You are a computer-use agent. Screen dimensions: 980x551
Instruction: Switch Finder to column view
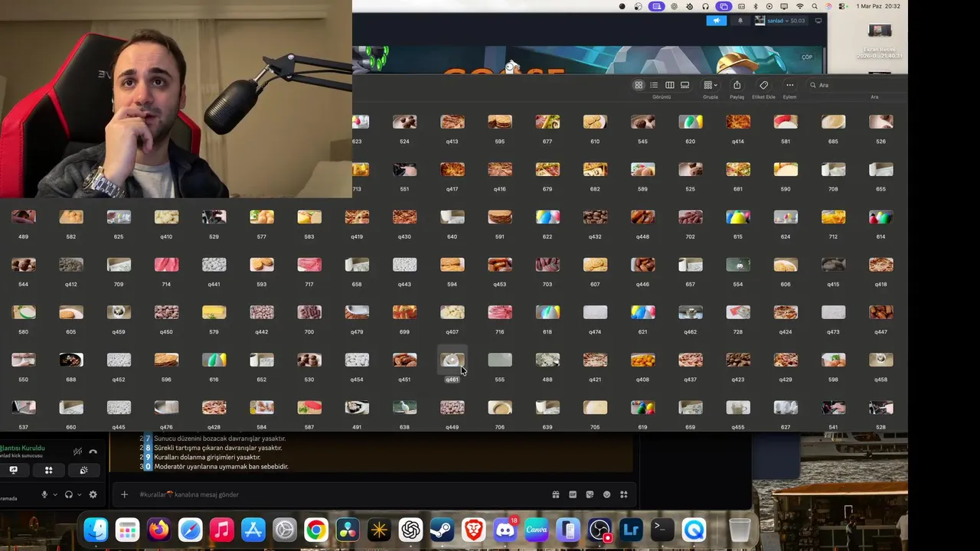(x=669, y=85)
